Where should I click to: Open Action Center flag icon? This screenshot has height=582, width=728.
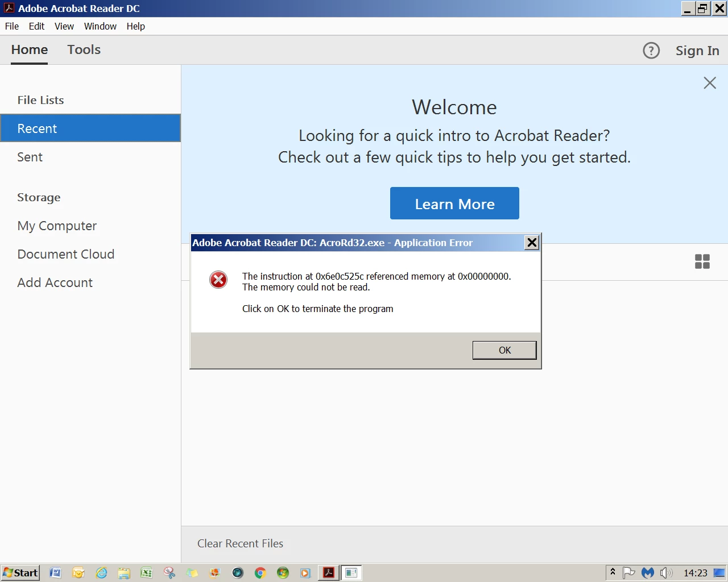(628, 573)
